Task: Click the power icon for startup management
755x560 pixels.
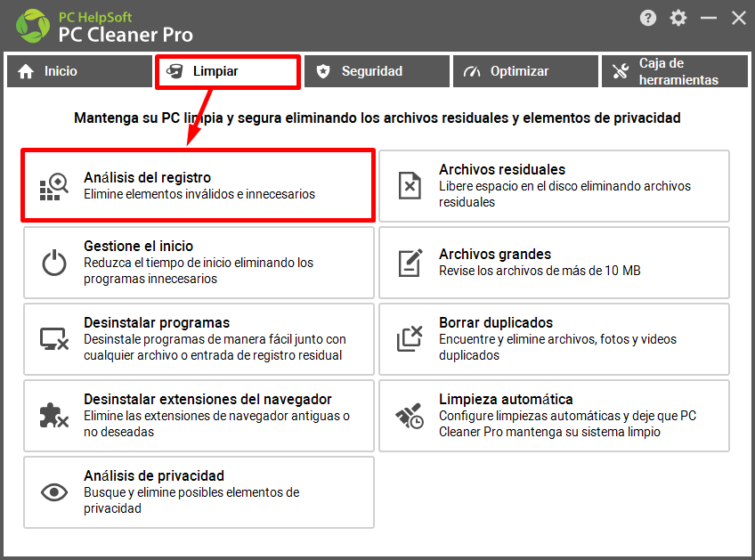Action: pos(54,263)
